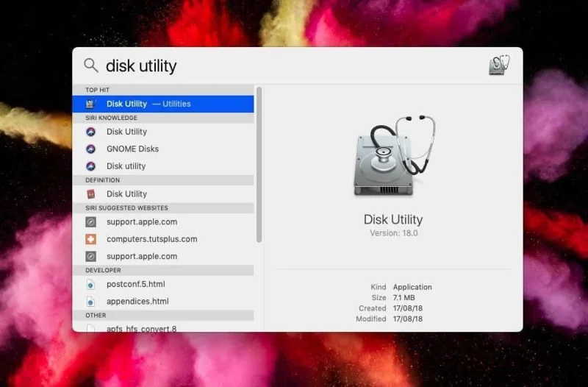Image resolution: width=588 pixels, height=387 pixels.
Task: Click the large Disk Utility preview icon
Action: [x=393, y=155]
